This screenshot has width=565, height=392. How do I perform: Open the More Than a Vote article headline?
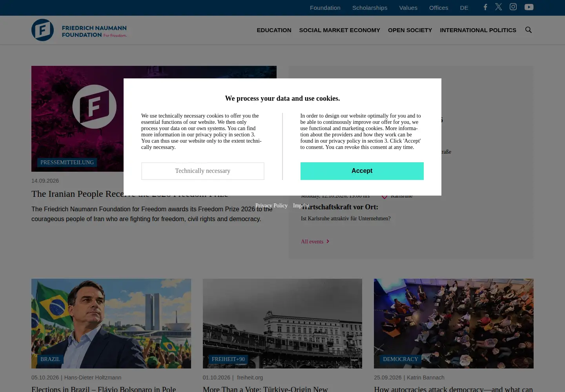(x=265, y=389)
